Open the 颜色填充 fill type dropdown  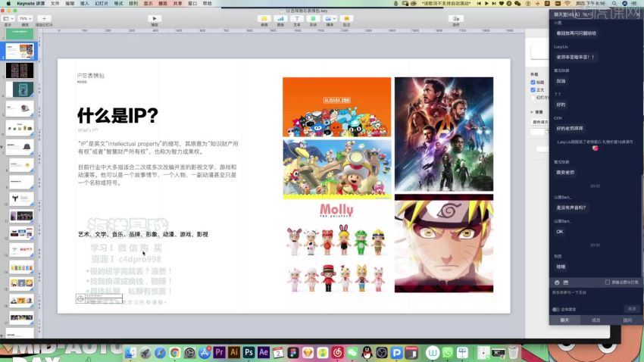[539, 122]
